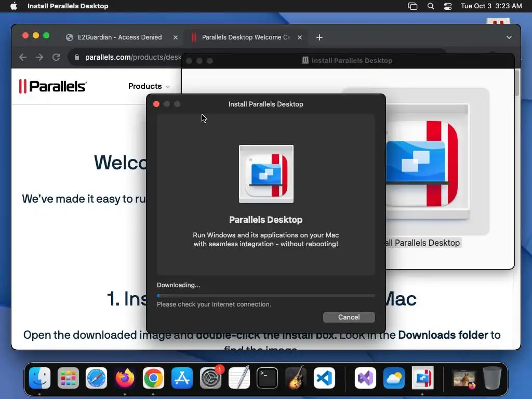Switch to the E2Guardian - Access Denied tab
This screenshot has height=399, width=532.
point(120,37)
